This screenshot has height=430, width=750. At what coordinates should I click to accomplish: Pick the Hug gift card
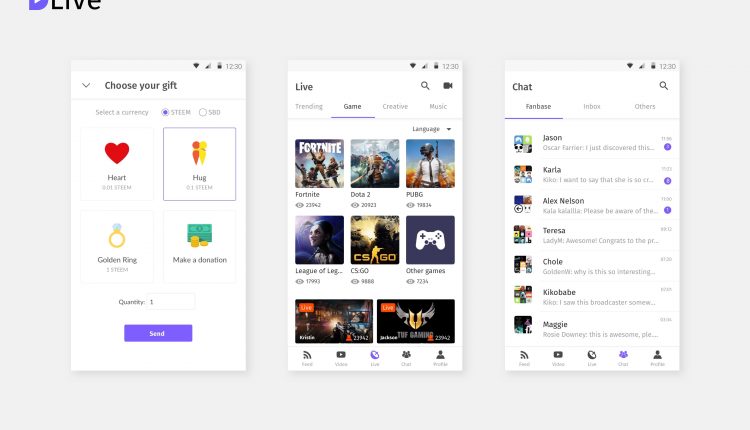coord(199,164)
